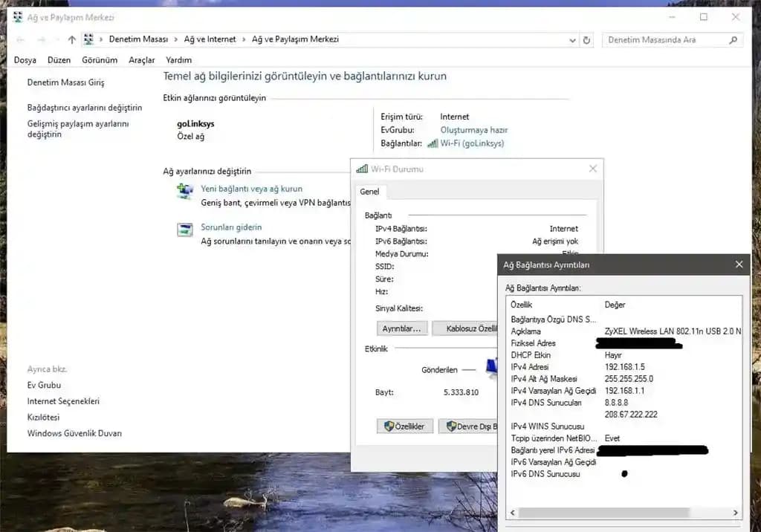The width and height of the screenshot is (761, 532).
Task: Click the refresh icon beside the address bar
Action: pos(586,39)
